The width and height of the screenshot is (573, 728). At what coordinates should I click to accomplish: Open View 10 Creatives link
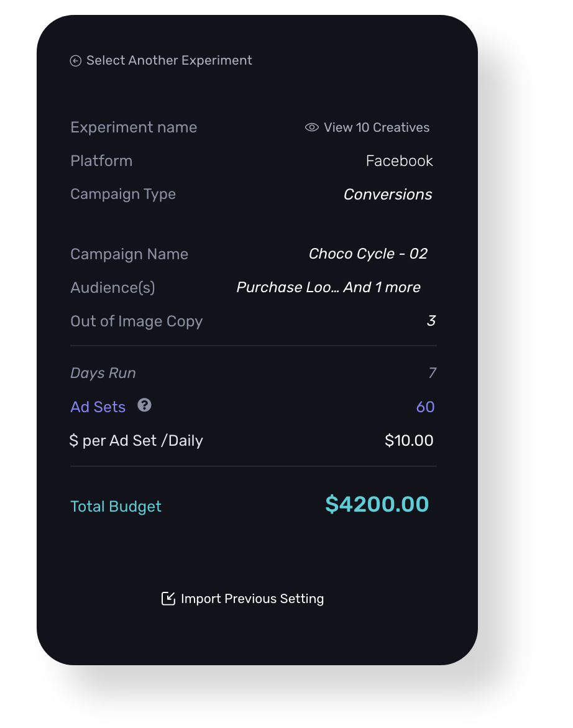pyautogui.click(x=377, y=127)
